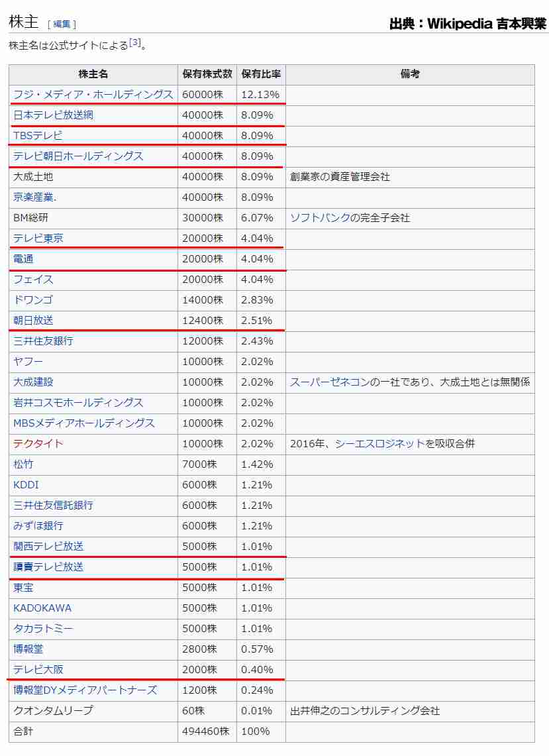This screenshot has width=549, height=756.
Task: Open the 大成建設 link
Action: click(33, 382)
